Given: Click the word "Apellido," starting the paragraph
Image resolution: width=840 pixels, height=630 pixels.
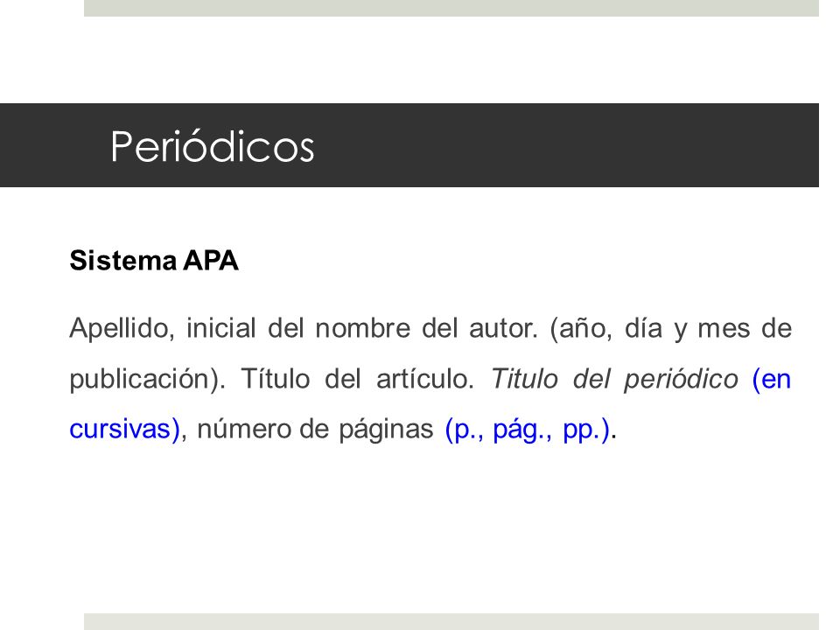Looking at the screenshot, I should coord(122,328).
